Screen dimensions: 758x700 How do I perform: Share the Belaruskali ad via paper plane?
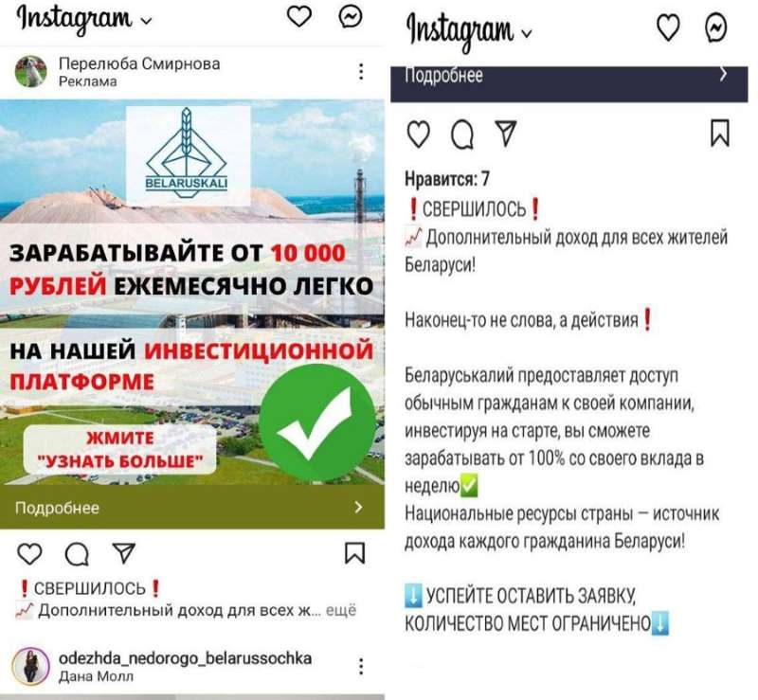pyautogui.click(x=123, y=553)
